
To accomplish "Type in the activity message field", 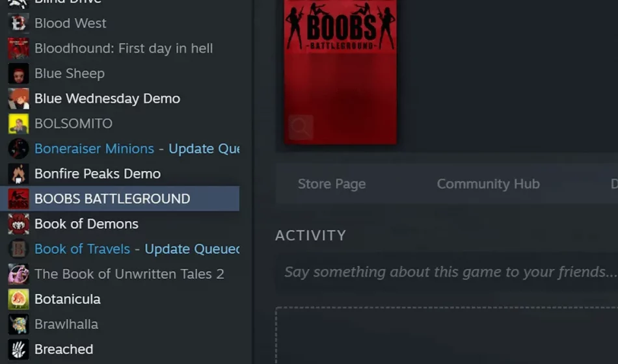I will click(x=449, y=272).
